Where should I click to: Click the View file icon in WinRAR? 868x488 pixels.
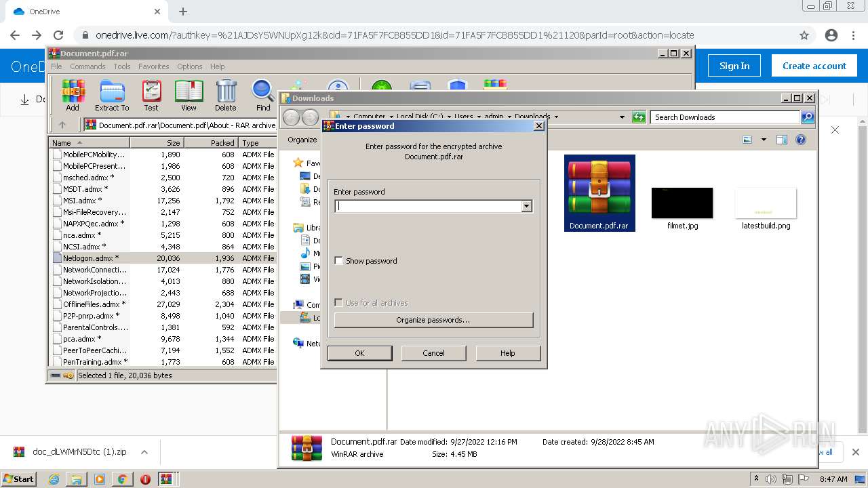pos(189,95)
